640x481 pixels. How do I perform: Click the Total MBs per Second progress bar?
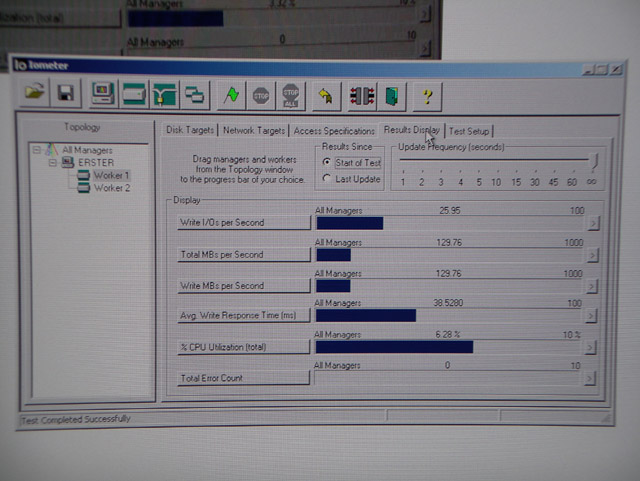(x=450, y=255)
